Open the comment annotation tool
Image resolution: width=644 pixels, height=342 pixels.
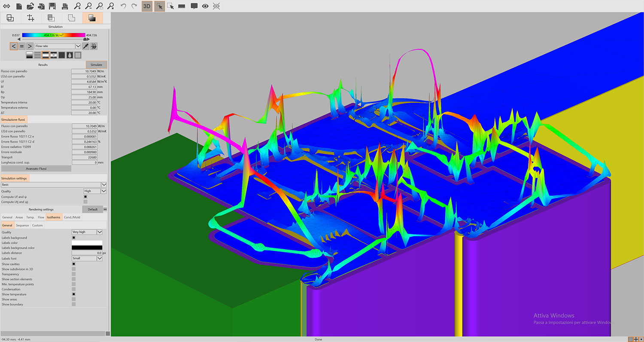click(x=194, y=6)
